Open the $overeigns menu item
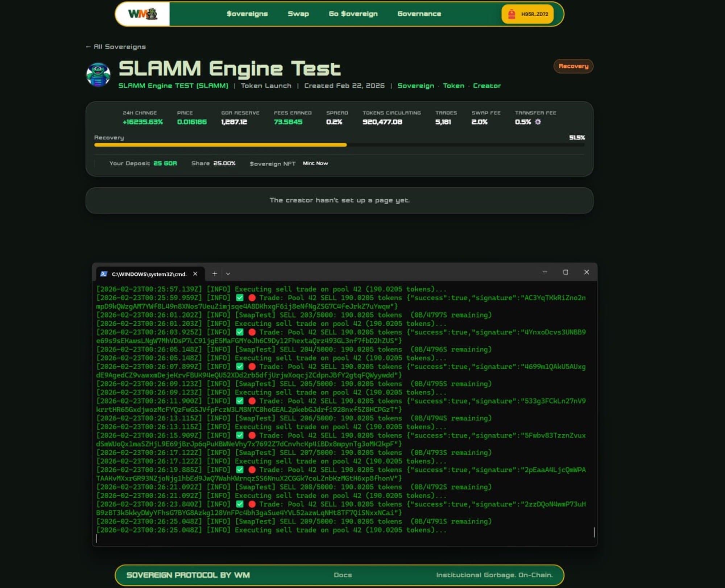The height and width of the screenshot is (588, 725). [x=247, y=14]
